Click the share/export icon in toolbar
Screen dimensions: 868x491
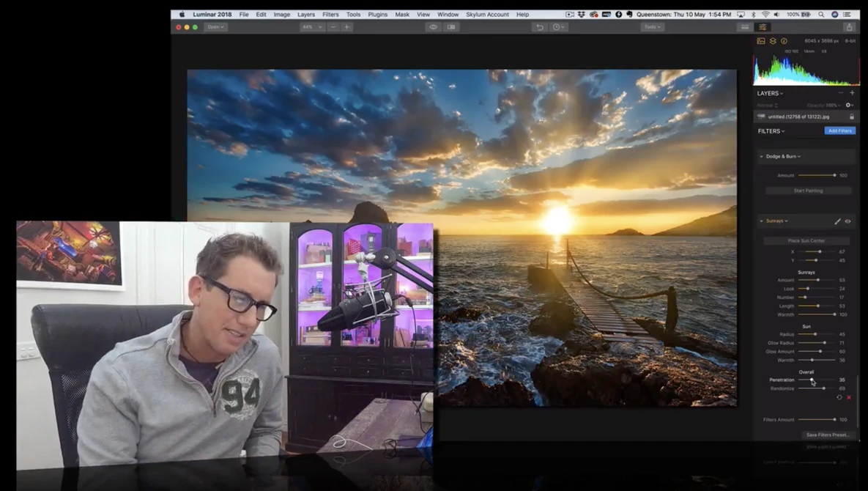click(x=849, y=26)
